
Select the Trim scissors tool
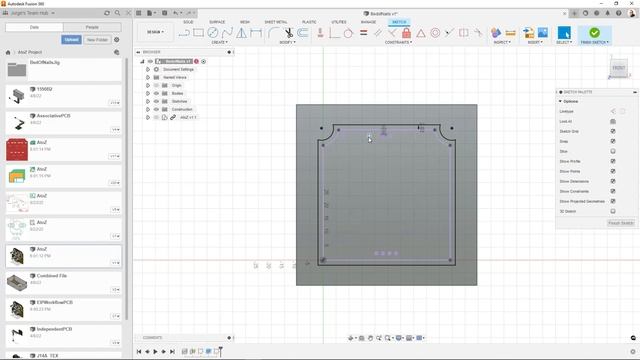click(x=289, y=33)
